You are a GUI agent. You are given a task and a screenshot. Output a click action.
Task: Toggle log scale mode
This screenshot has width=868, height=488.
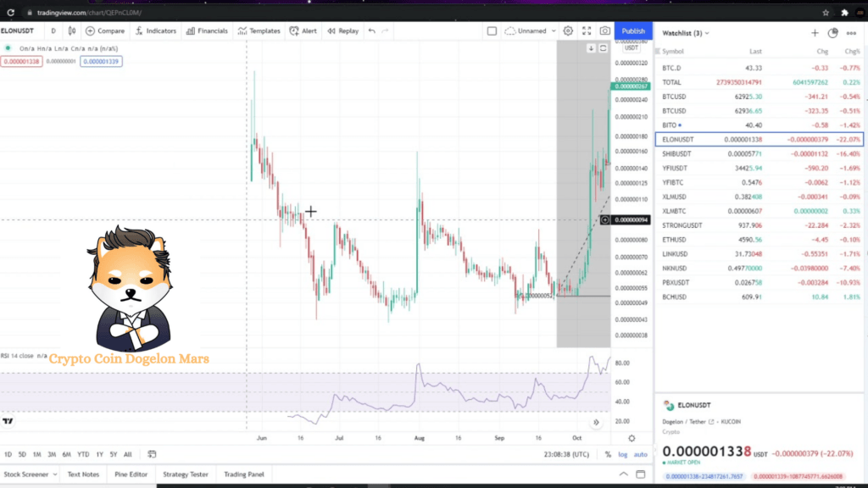tap(623, 454)
